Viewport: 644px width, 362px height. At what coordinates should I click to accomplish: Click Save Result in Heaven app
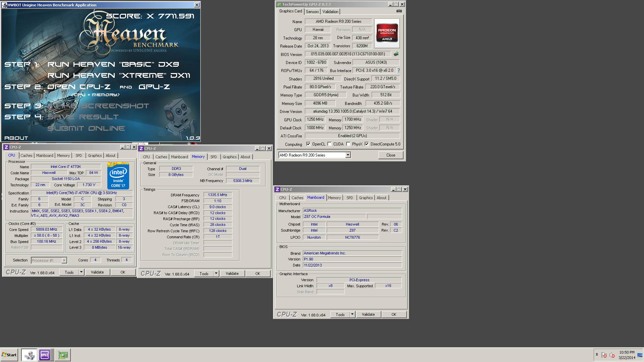coord(83,117)
